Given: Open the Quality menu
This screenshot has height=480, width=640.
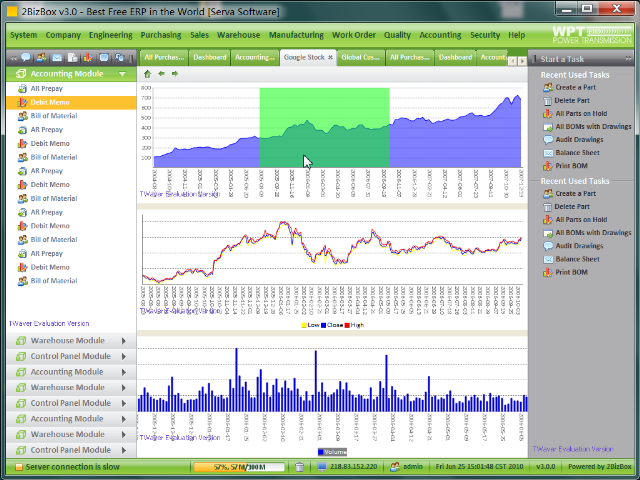Looking at the screenshot, I should click(x=397, y=35).
